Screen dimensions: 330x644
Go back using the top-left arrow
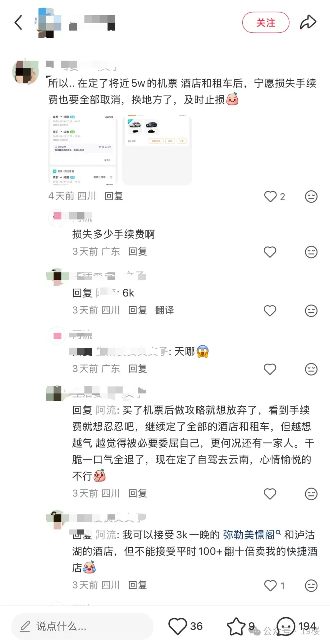[18, 23]
